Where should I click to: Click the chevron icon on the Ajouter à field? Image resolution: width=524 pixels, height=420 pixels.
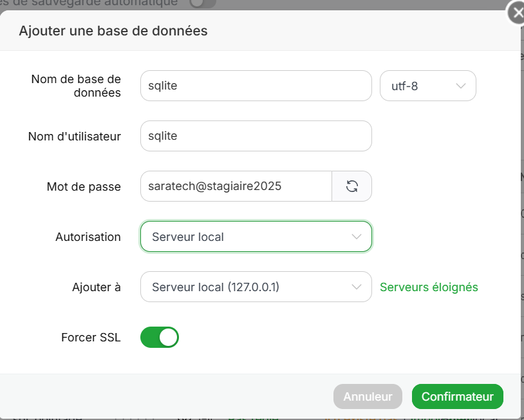pyautogui.click(x=357, y=287)
